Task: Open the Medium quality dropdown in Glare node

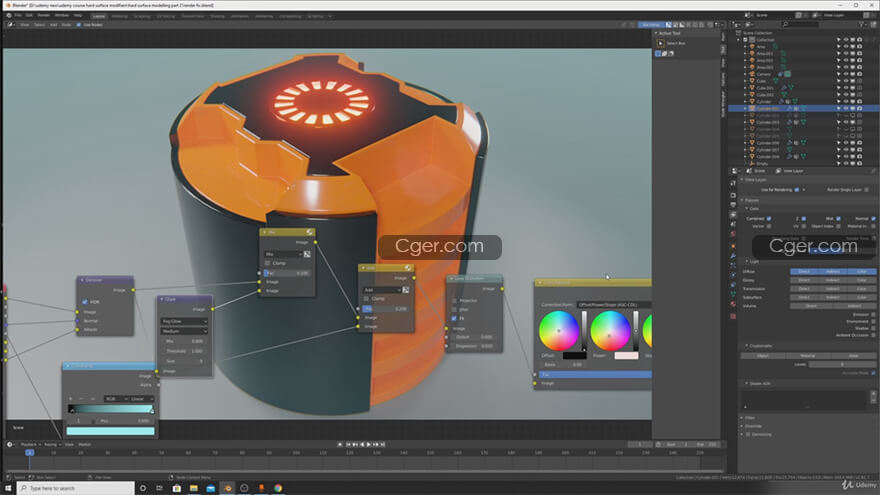Action: tap(184, 331)
